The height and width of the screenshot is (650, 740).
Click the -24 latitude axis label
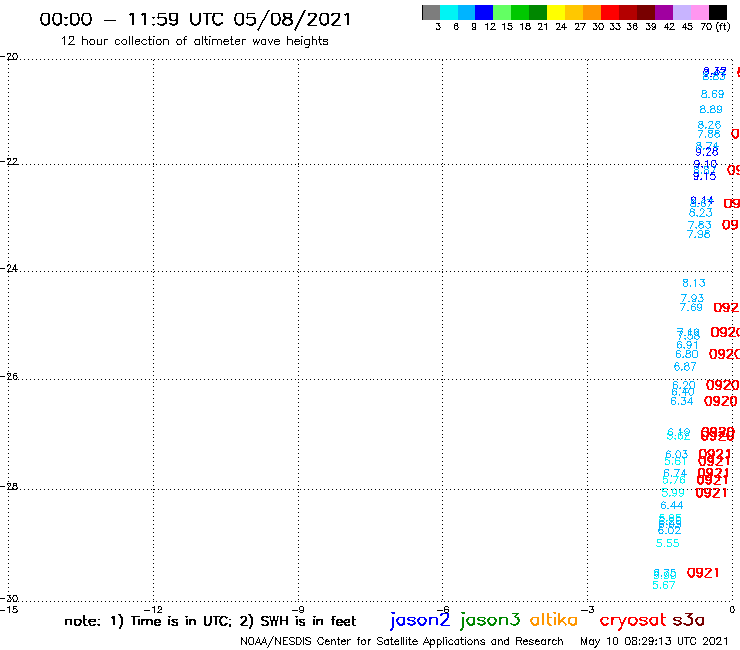[9, 268]
